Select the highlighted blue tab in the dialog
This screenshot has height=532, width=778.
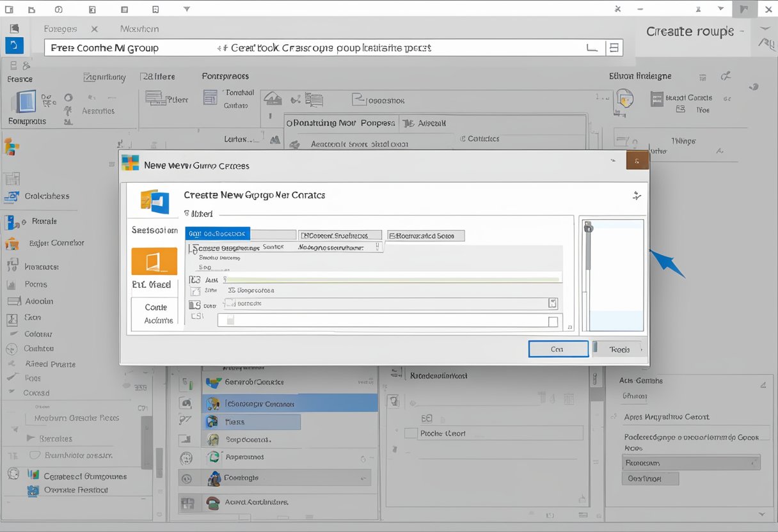coord(218,235)
